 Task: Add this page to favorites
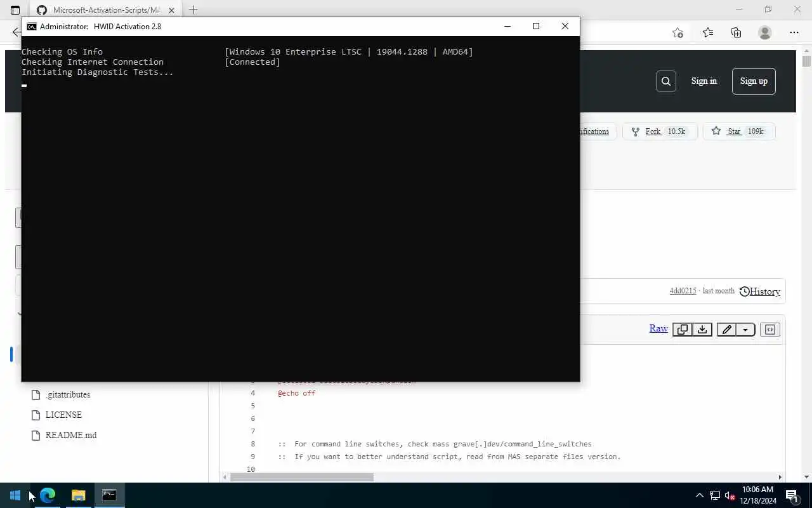click(x=678, y=32)
